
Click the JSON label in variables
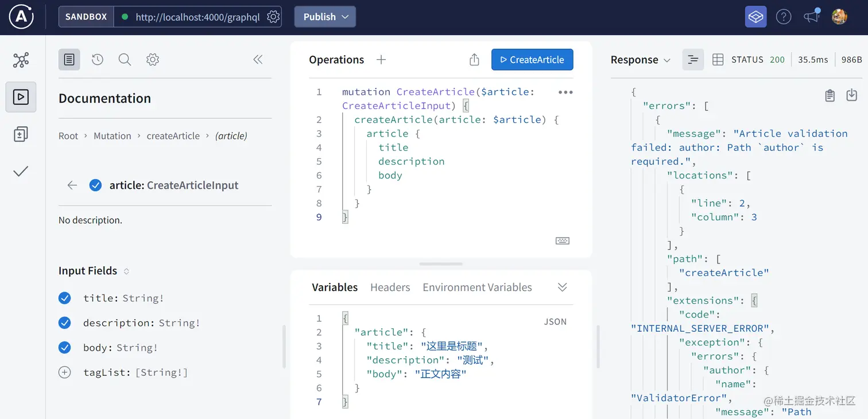click(x=555, y=321)
